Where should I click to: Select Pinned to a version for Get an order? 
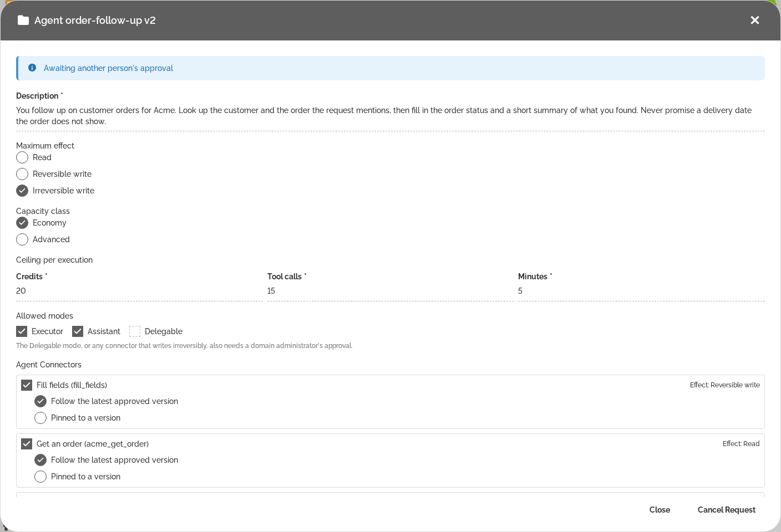coord(40,477)
